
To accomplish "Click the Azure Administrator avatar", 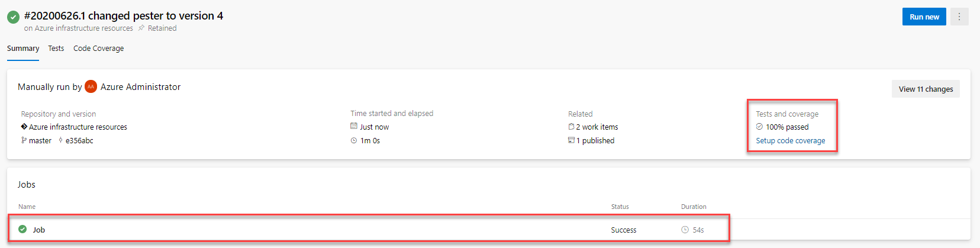I will (x=91, y=86).
